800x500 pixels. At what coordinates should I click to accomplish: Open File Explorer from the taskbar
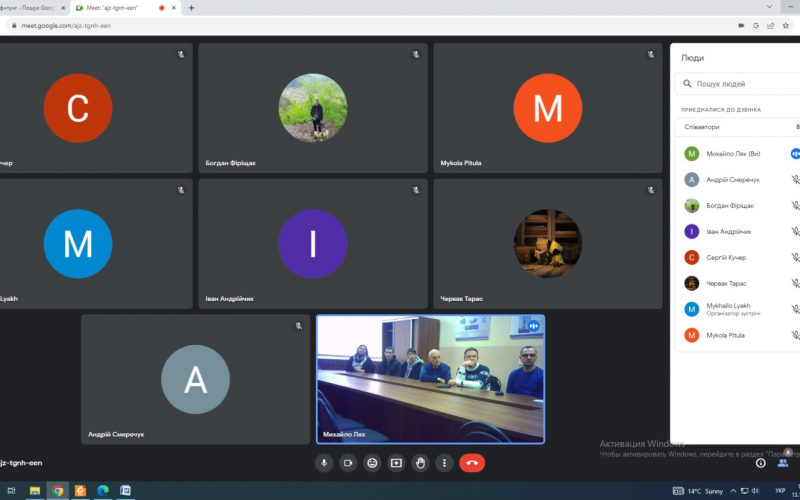click(35, 491)
